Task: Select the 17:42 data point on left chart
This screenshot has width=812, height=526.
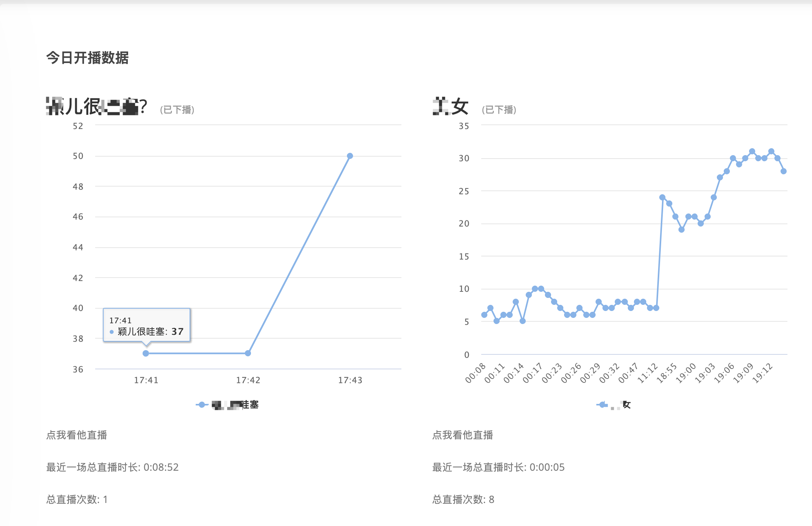Action: (x=248, y=353)
